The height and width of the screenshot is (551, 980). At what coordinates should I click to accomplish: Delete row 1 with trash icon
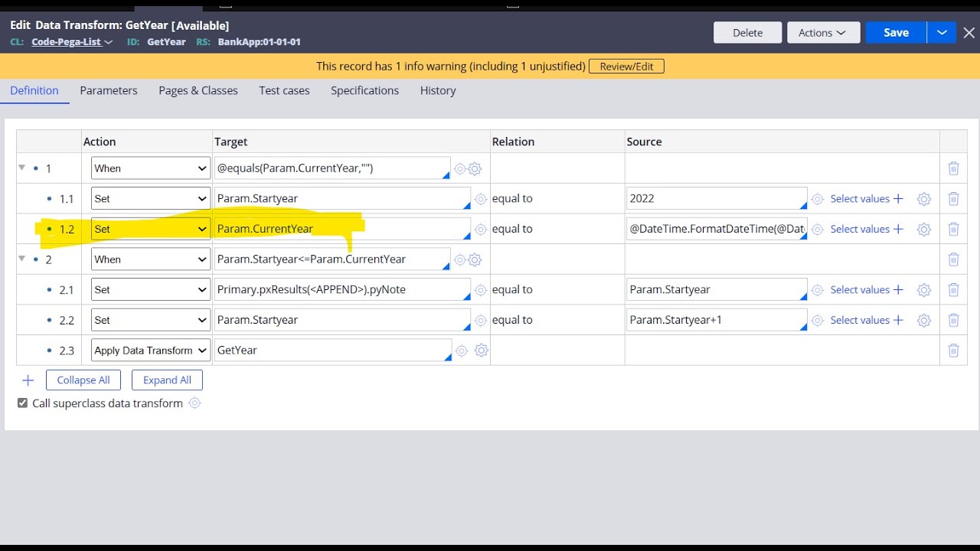point(953,168)
